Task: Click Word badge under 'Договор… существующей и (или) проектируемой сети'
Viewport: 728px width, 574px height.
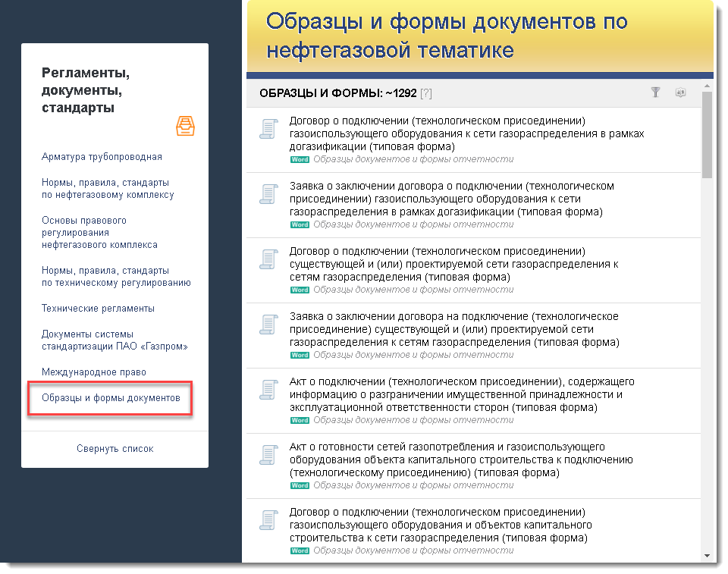Action: (x=300, y=290)
